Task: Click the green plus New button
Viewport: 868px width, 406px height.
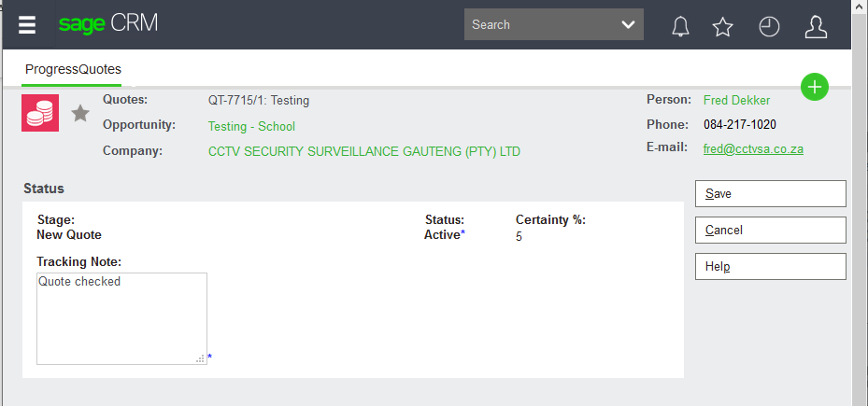Action: click(815, 87)
